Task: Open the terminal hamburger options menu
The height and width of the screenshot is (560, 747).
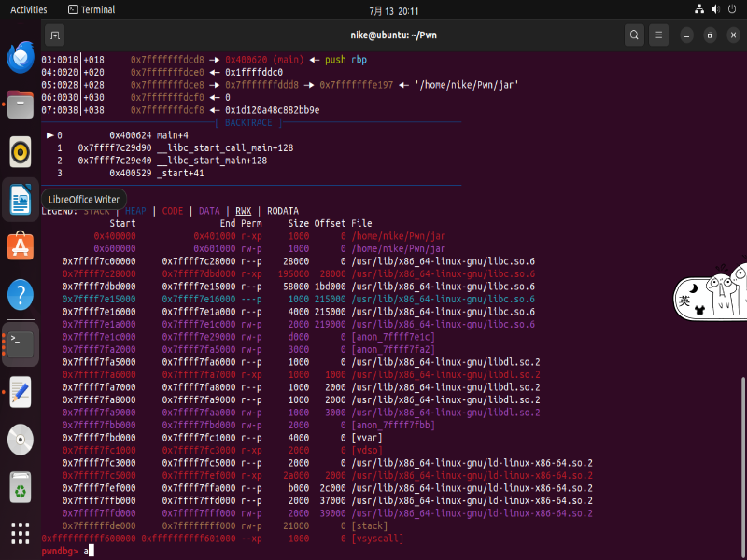Action: point(659,35)
